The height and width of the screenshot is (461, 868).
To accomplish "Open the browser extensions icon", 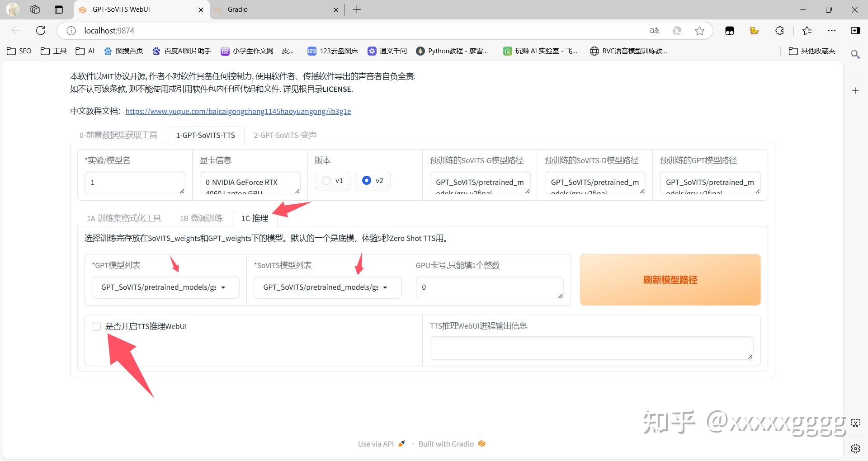I will pos(779,30).
